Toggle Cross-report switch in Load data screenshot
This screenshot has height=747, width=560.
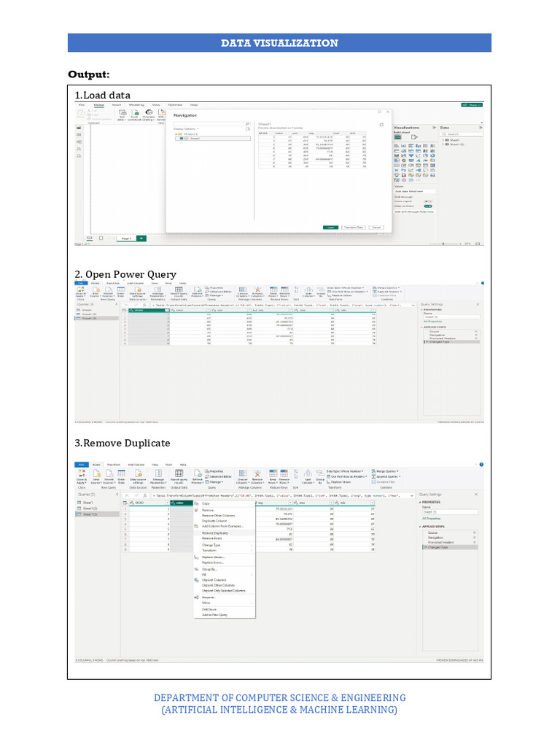tap(428, 201)
